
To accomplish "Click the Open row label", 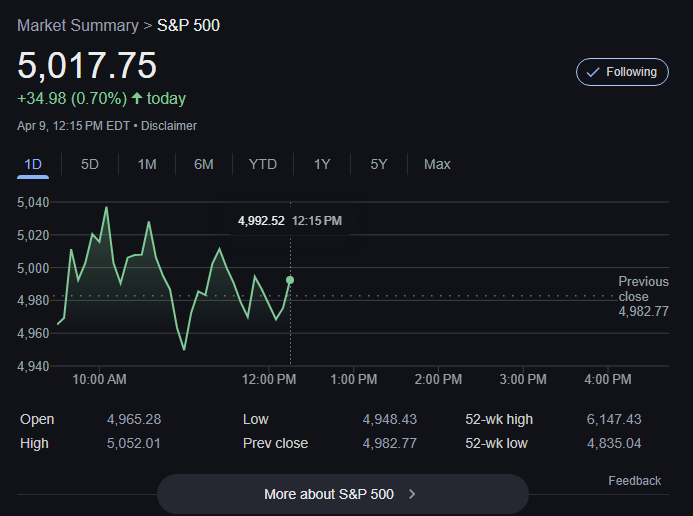I will 37,419.
